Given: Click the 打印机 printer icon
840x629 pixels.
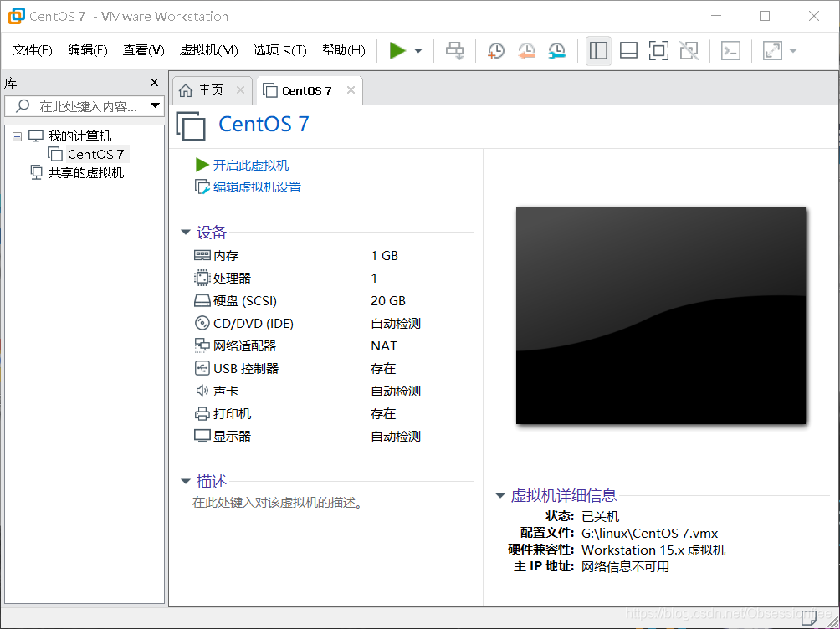Looking at the screenshot, I should tap(202, 414).
